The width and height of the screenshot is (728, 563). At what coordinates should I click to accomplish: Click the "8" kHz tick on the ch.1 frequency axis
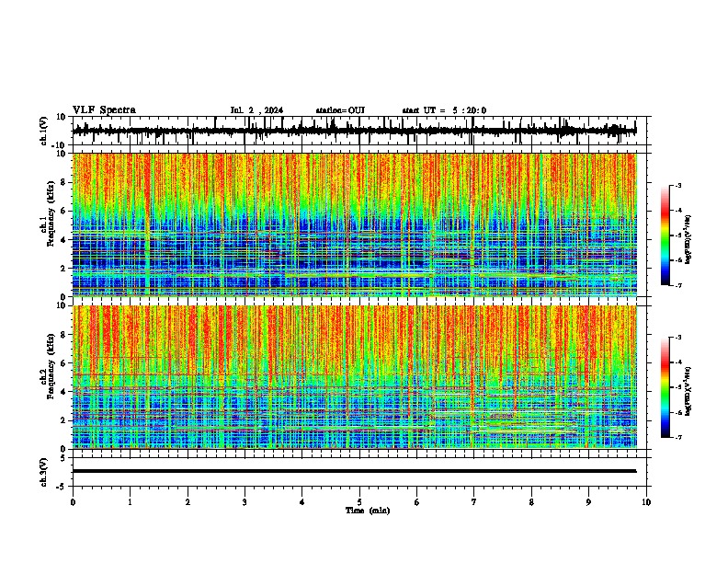pyautogui.click(x=63, y=182)
